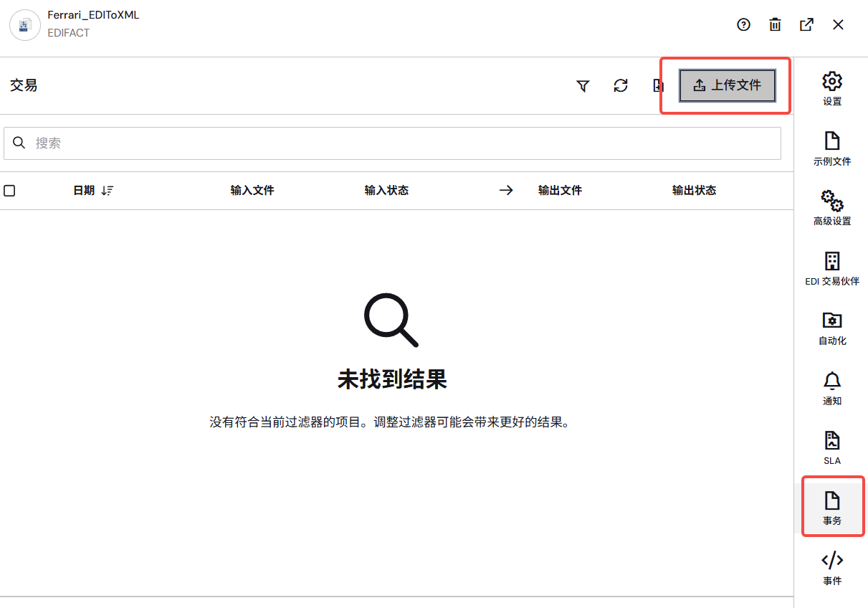868x608 pixels.
Task: Click the Ferrari_EDIToXML title text
Action: click(93, 14)
